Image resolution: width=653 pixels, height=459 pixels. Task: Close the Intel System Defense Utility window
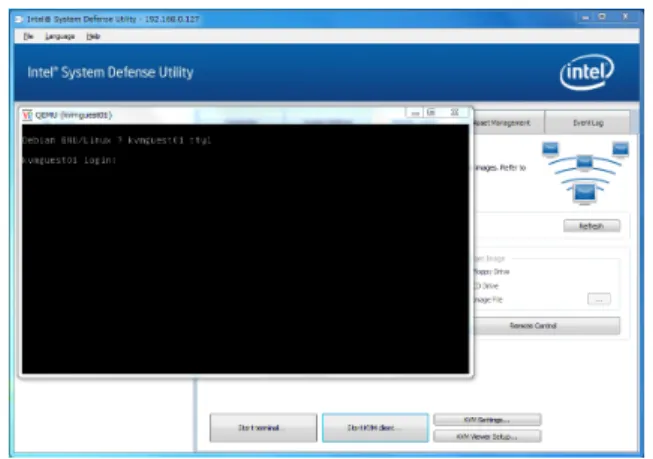(625, 17)
